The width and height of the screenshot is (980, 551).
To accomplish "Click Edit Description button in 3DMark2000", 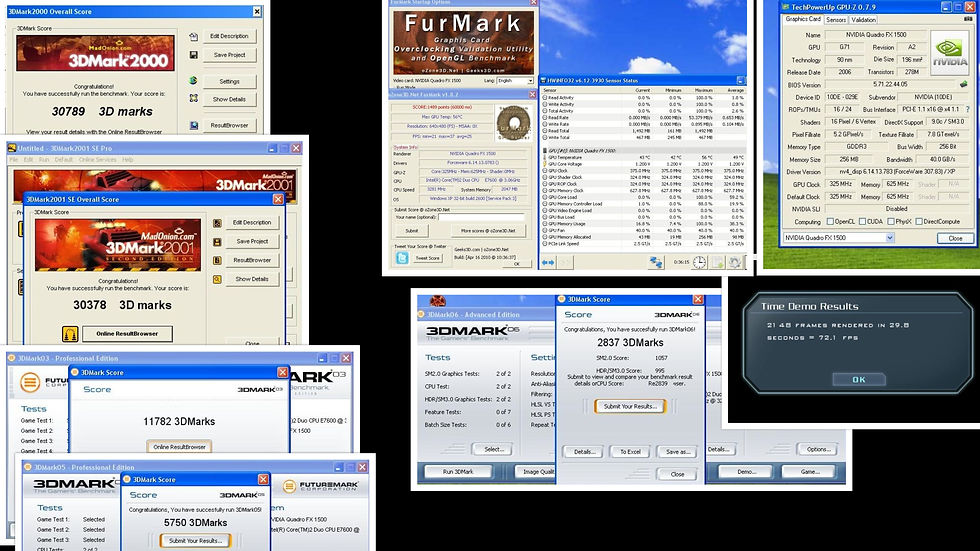I will tap(229, 36).
